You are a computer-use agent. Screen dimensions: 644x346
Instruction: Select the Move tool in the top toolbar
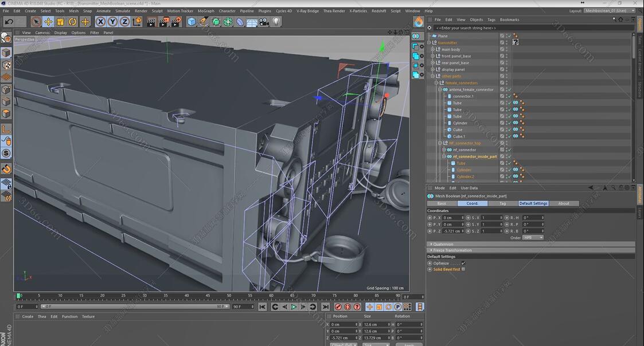coord(48,22)
